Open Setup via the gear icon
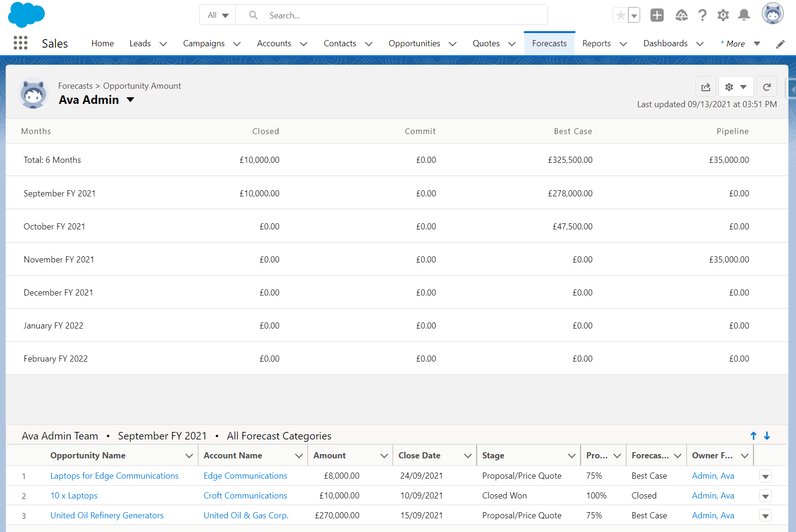Viewport: 796px width, 532px height. click(x=723, y=15)
